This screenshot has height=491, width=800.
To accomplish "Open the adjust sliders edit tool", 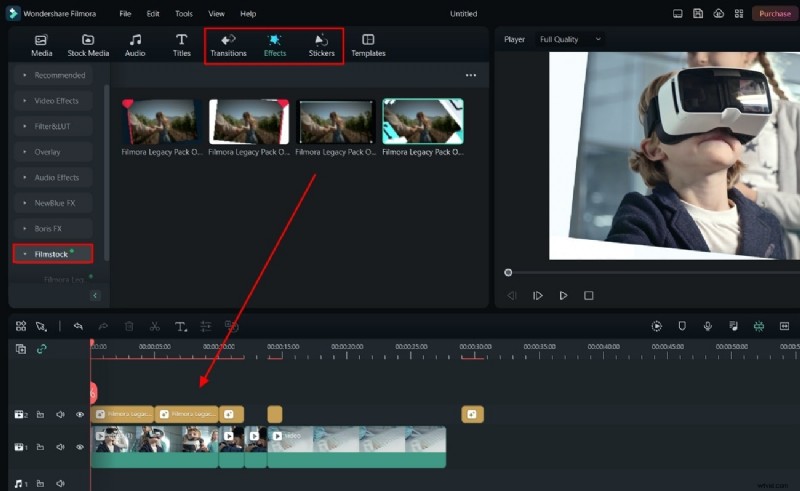I will pyautogui.click(x=206, y=326).
